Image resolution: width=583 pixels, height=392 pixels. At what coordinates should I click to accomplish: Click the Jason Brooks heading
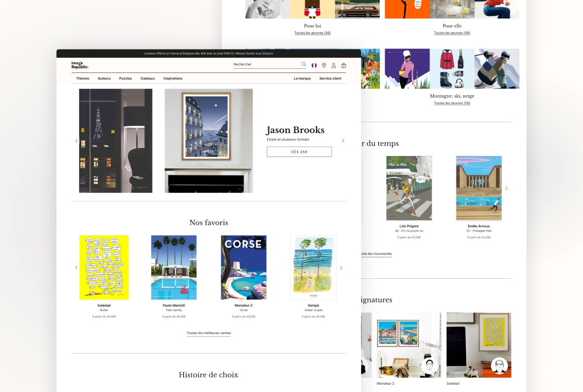(x=295, y=130)
